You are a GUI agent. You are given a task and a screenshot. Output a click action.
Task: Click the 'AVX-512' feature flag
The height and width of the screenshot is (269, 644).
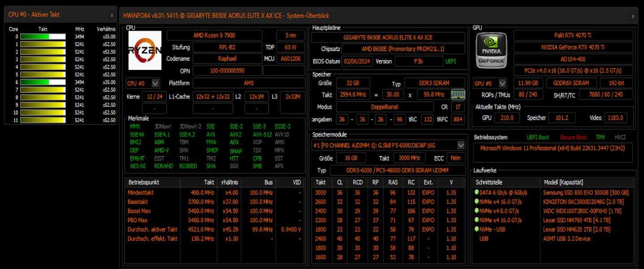(x=262, y=134)
